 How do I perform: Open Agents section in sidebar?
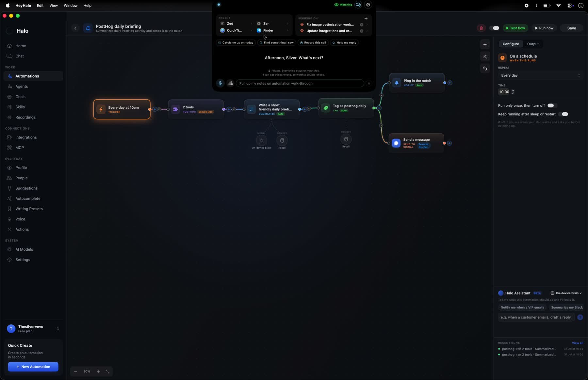pos(22,87)
